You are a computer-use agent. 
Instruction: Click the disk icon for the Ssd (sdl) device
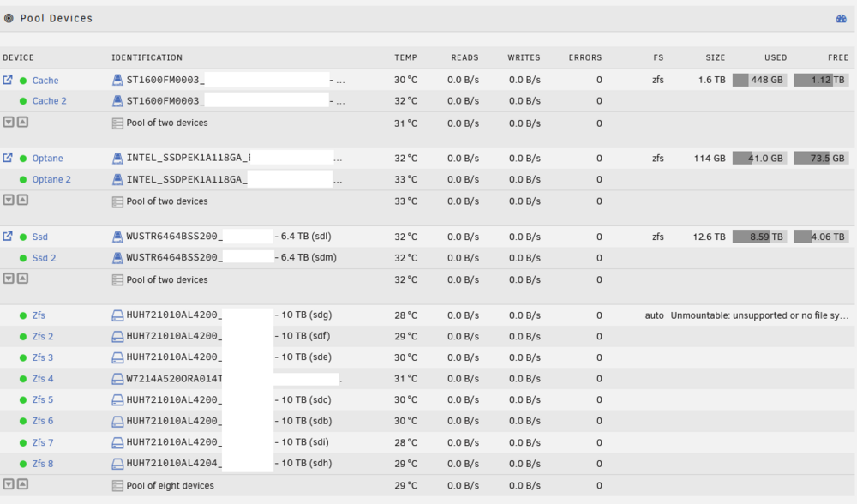pyautogui.click(x=117, y=237)
